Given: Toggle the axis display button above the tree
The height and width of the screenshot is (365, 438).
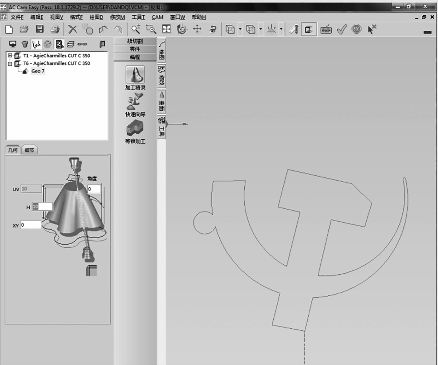Looking at the screenshot, I should (36, 44).
